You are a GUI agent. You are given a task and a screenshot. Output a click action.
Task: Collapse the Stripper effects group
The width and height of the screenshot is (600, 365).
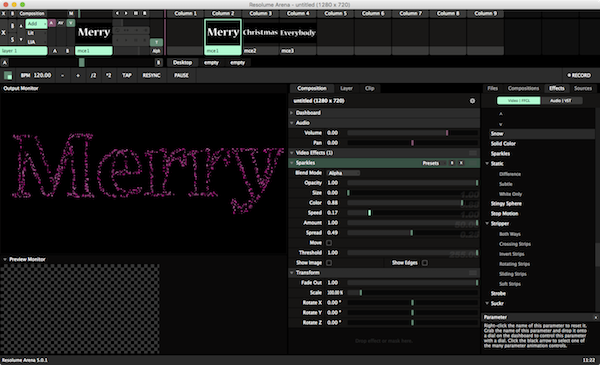coord(488,223)
